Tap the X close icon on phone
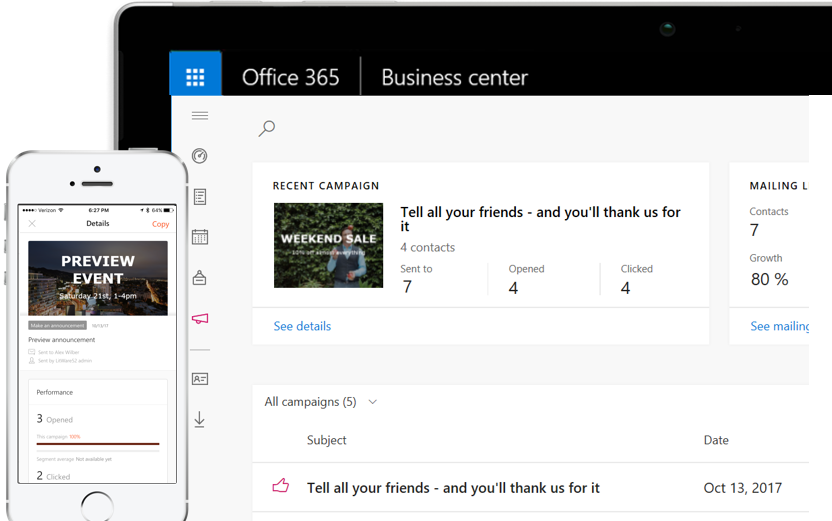The image size is (832, 521). click(x=32, y=223)
